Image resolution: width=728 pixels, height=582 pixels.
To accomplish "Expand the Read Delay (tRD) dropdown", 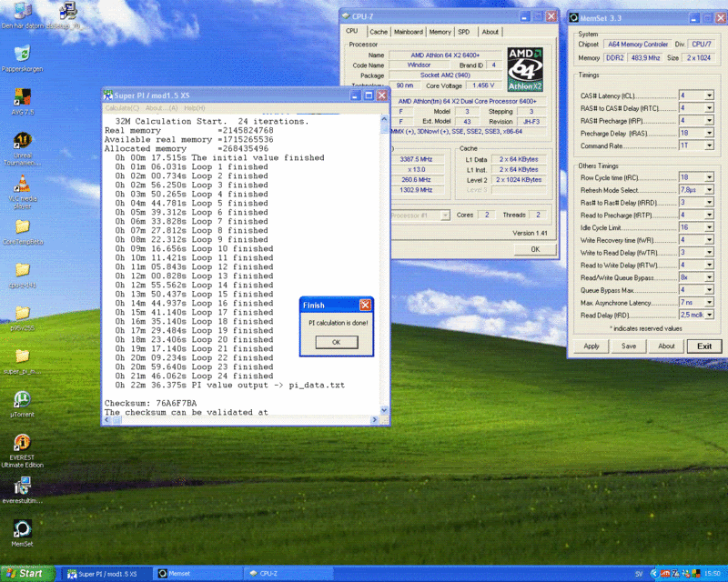I will pyautogui.click(x=709, y=315).
